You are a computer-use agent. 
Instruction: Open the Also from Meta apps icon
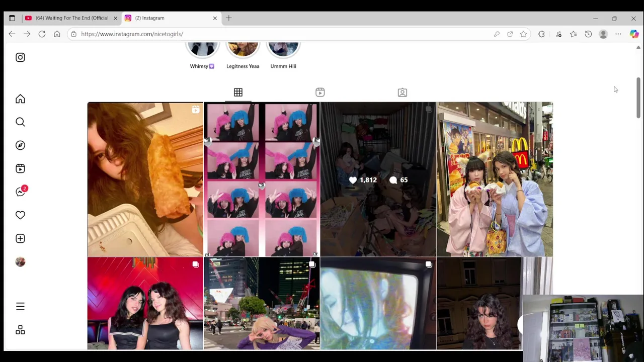20,330
